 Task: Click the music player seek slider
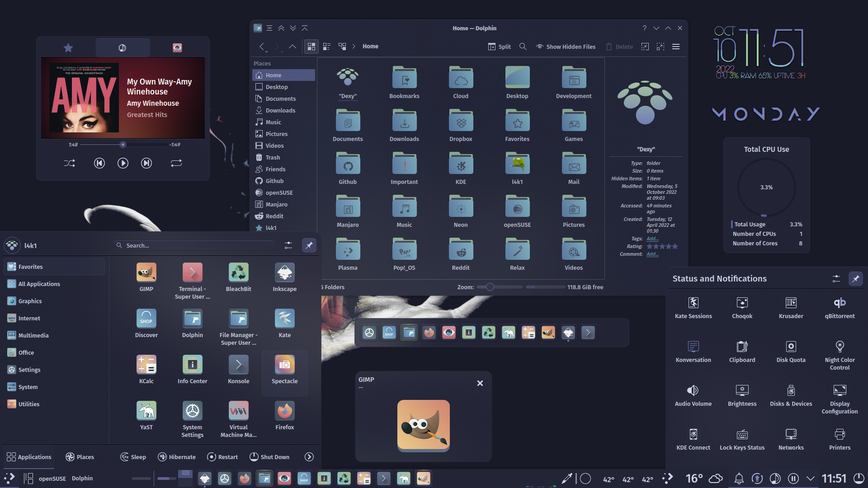tap(123, 145)
